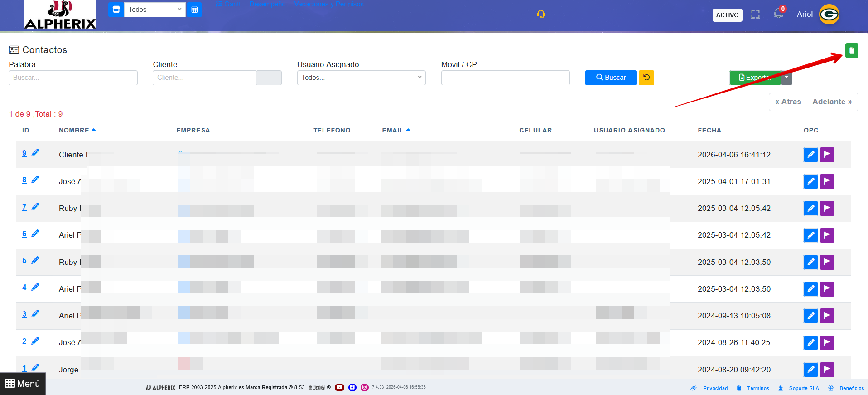Screen dimensions: 868x395
Task: Click blue edit button on contact 7 row
Action: 810,208
